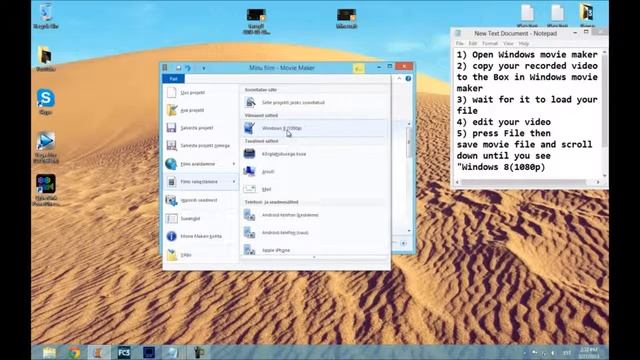Viewport: 640px width, 360px height.
Task: Collapse the Movie Maker ribbon chevron
Action: [399, 78]
